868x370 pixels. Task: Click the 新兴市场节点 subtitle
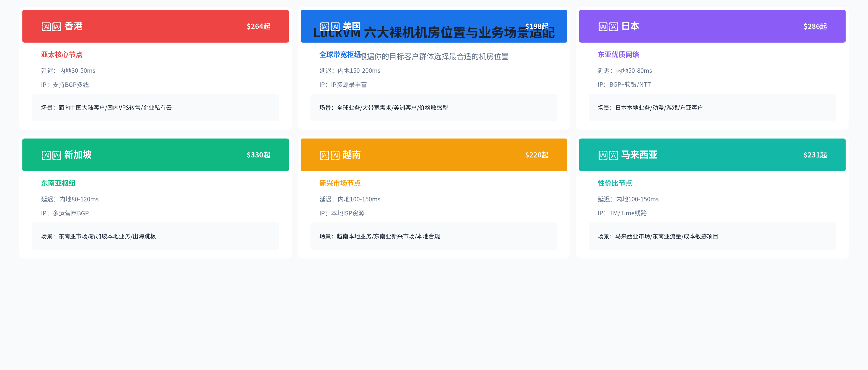(340, 183)
